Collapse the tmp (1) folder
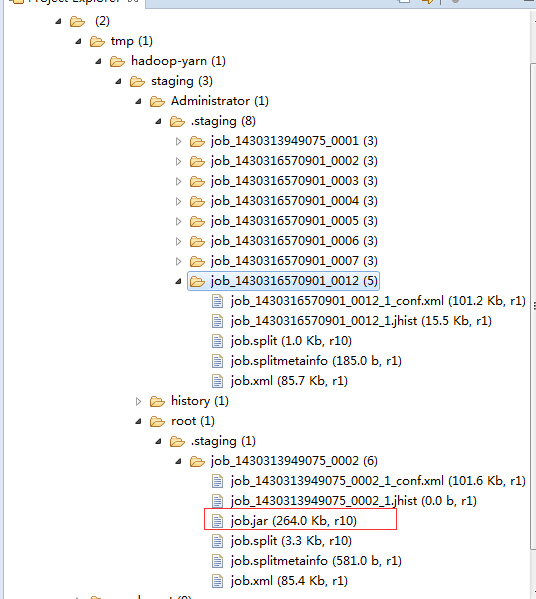 click(x=78, y=41)
